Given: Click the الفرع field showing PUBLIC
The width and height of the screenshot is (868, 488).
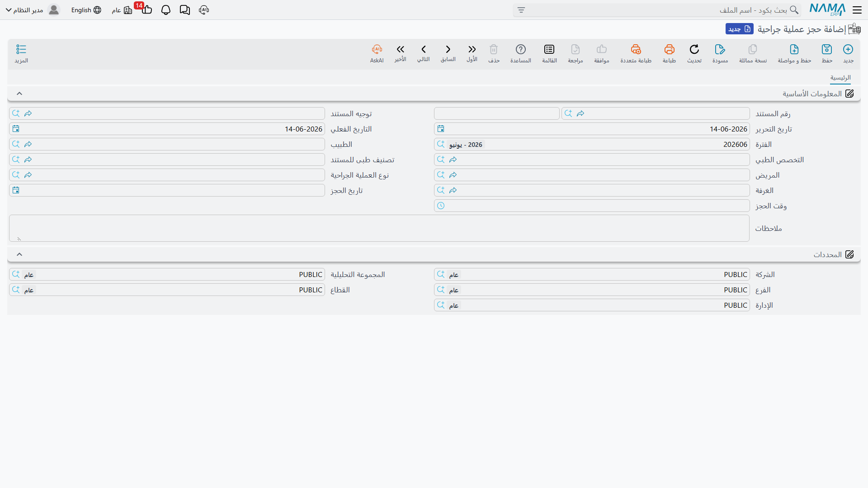Looking at the screenshot, I should pyautogui.click(x=592, y=290).
